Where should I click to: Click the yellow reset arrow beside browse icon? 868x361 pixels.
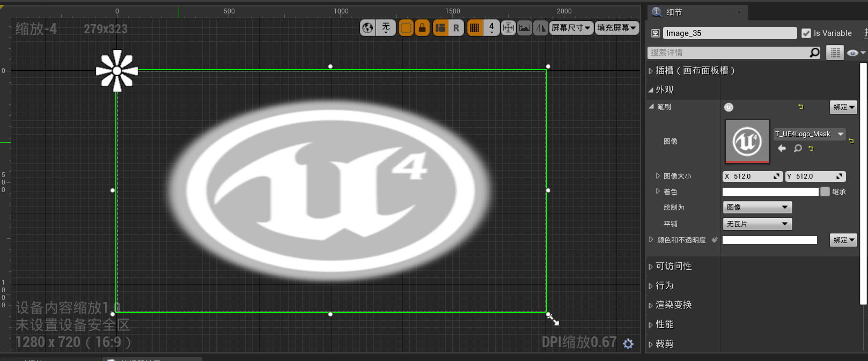811,148
